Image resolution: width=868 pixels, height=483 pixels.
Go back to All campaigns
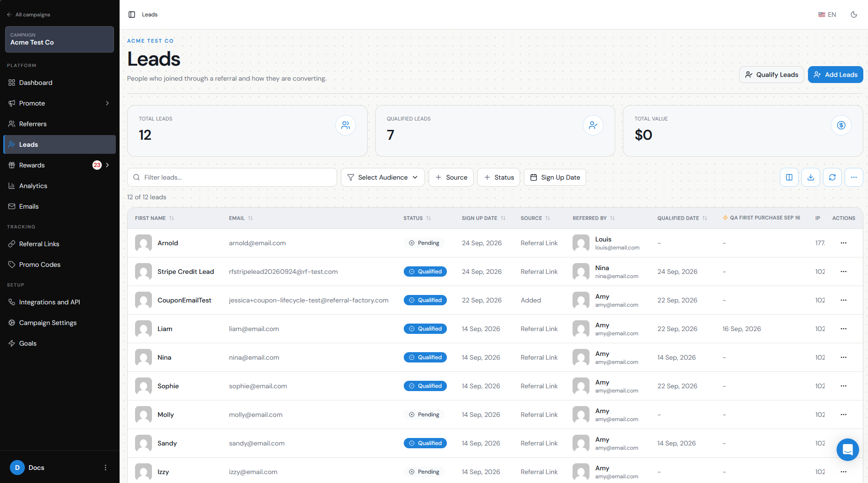point(29,15)
